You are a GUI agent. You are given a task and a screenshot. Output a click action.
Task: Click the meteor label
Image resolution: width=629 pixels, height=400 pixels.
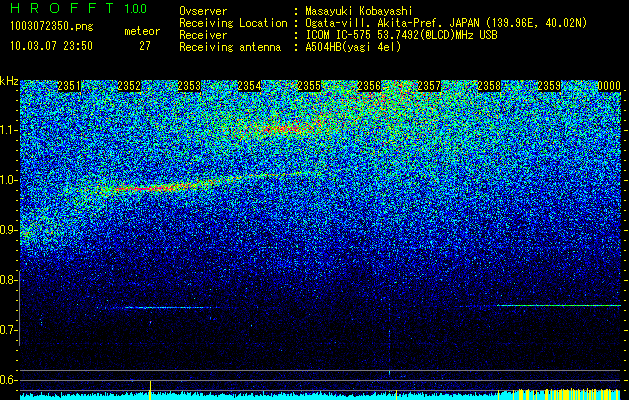pyautogui.click(x=142, y=31)
